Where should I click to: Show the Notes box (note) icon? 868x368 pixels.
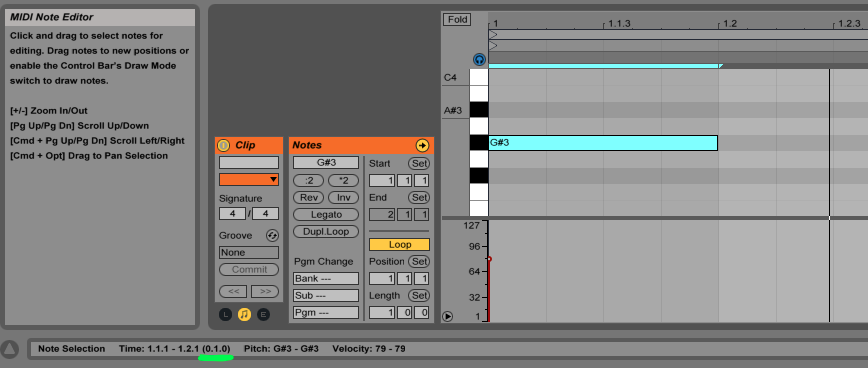244,314
